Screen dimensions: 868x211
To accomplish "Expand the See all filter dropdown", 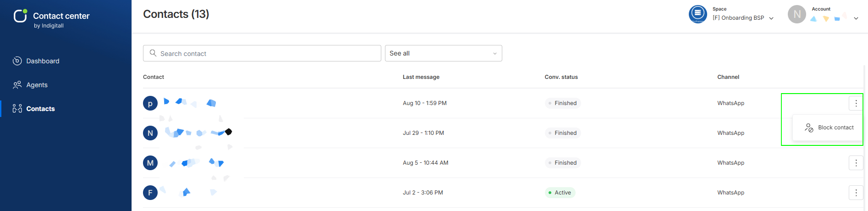I will [444, 53].
